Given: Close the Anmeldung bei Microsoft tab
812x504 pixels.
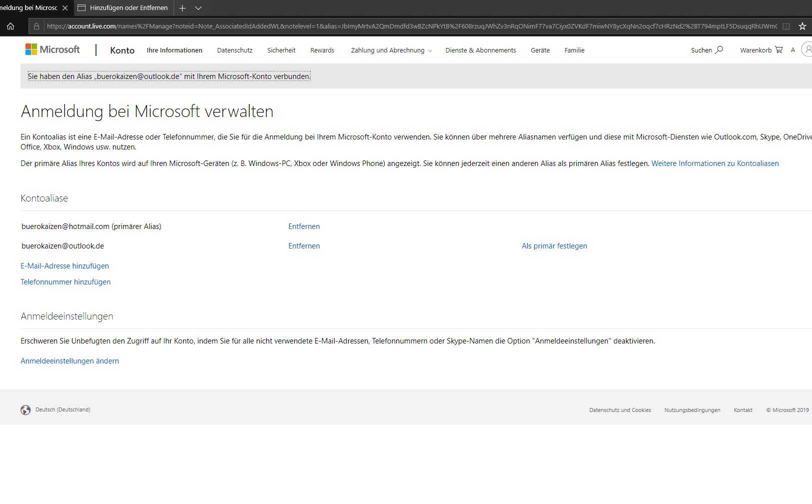Looking at the screenshot, I should point(65,8).
